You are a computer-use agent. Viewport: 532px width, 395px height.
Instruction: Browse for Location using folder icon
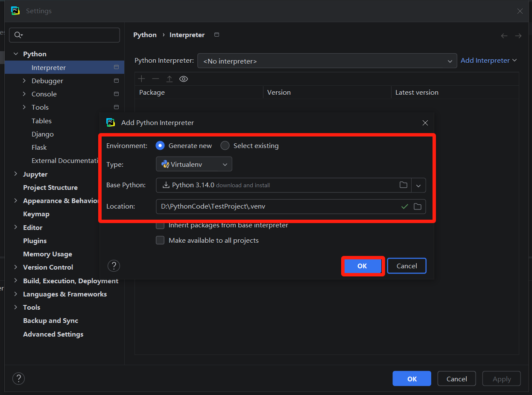click(x=418, y=206)
